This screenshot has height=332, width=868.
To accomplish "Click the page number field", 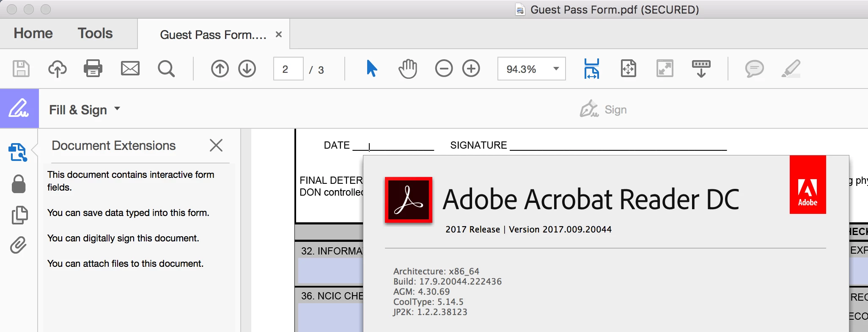I will pyautogui.click(x=288, y=69).
